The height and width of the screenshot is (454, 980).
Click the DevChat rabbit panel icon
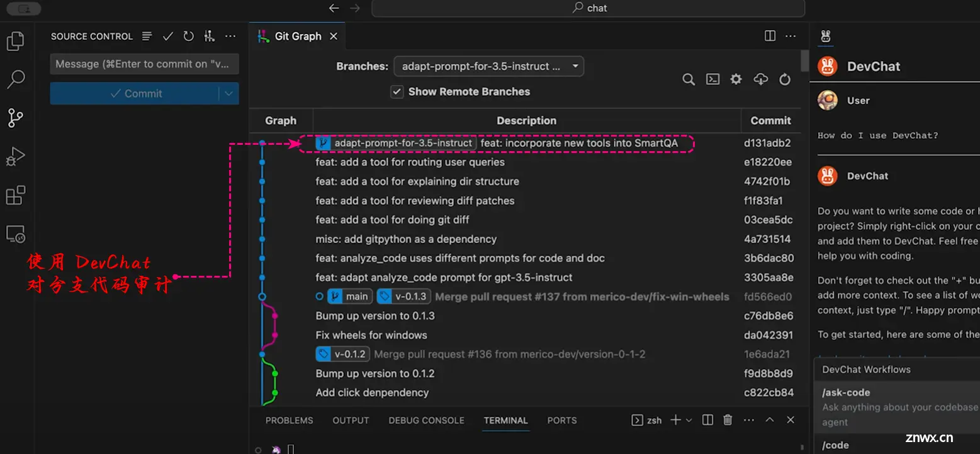(x=826, y=37)
